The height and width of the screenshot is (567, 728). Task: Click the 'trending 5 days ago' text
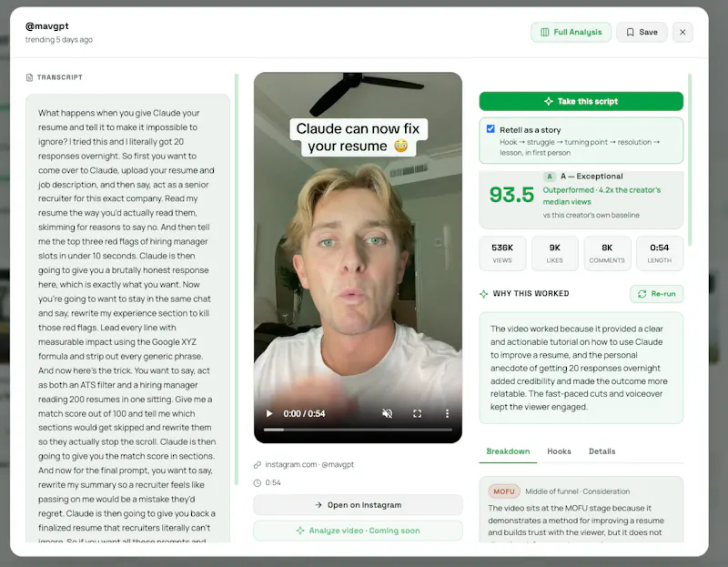pyautogui.click(x=59, y=40)
